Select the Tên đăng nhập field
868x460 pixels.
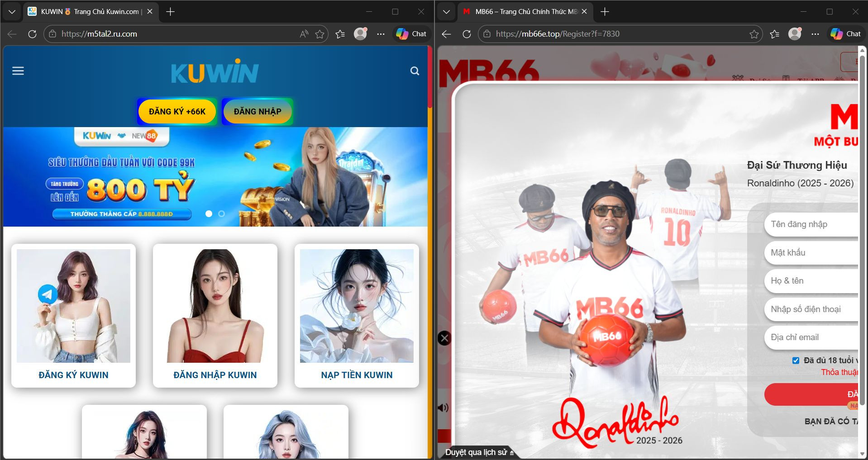click(x=811, y=224)
